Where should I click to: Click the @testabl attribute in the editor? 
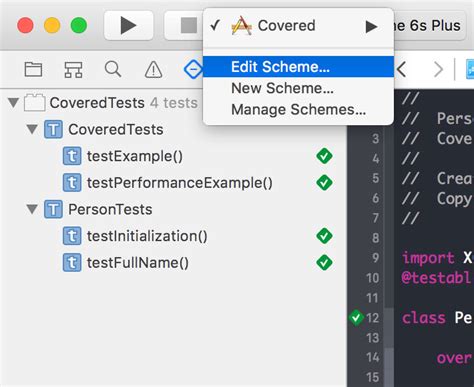(437, 278)
